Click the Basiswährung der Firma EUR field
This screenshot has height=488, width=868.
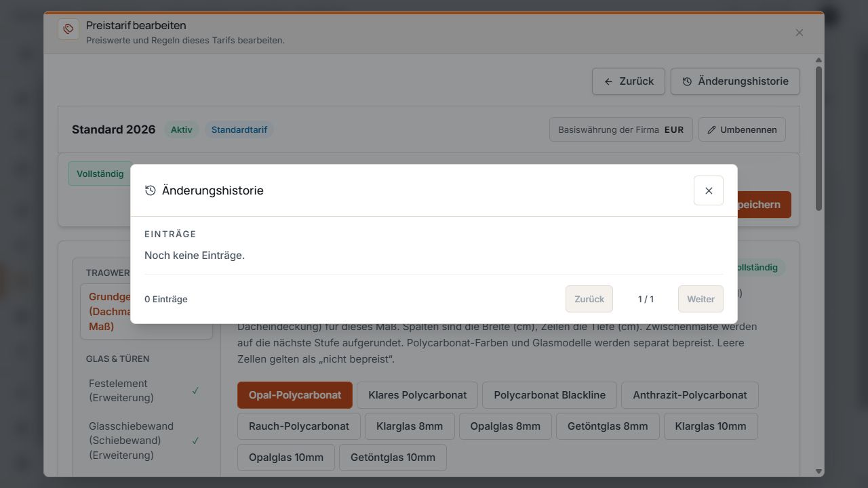click(621, 129)
